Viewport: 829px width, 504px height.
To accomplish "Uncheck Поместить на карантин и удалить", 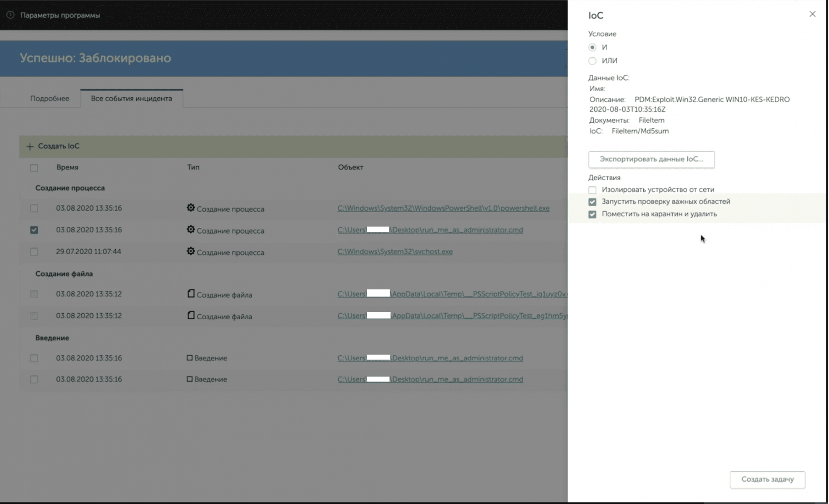I will coord(592,214).
